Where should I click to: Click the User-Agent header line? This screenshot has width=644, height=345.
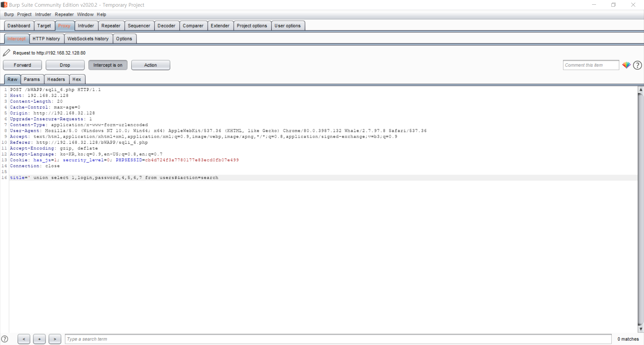218,131
